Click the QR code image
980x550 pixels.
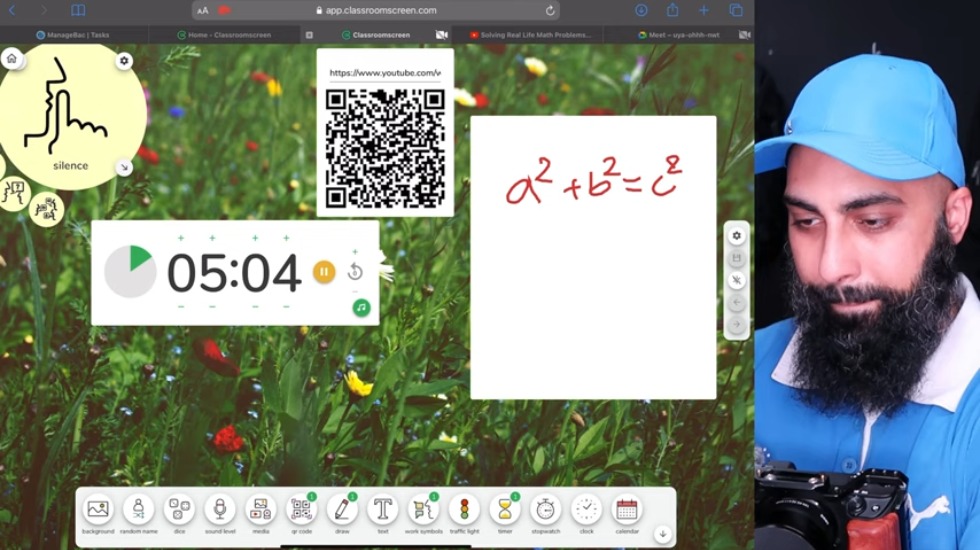coord(385,148)
